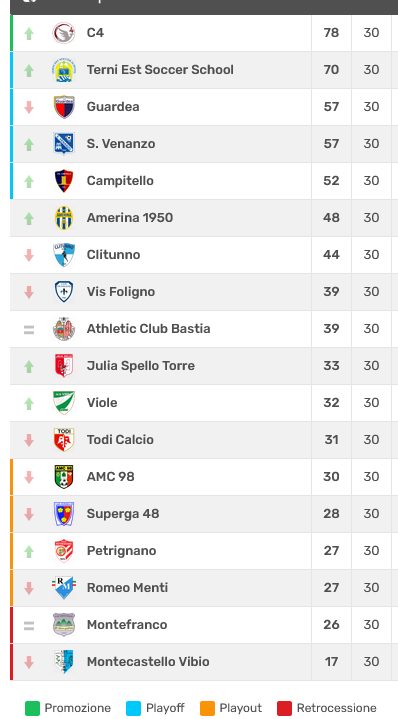Click Montefranco's equal-sign position indicator
The image size is (398, 719).
[x=29, y=625]
